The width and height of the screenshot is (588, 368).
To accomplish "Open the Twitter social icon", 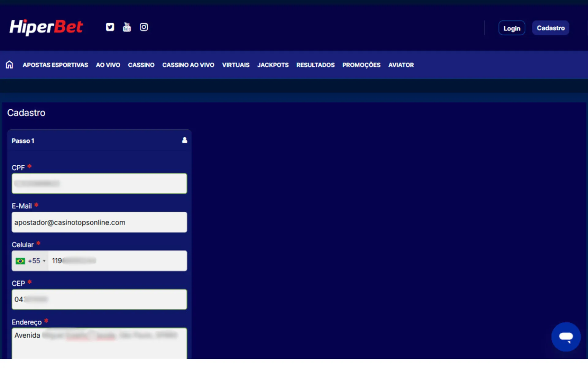I will pyautogui.click(x=110, y=27).
